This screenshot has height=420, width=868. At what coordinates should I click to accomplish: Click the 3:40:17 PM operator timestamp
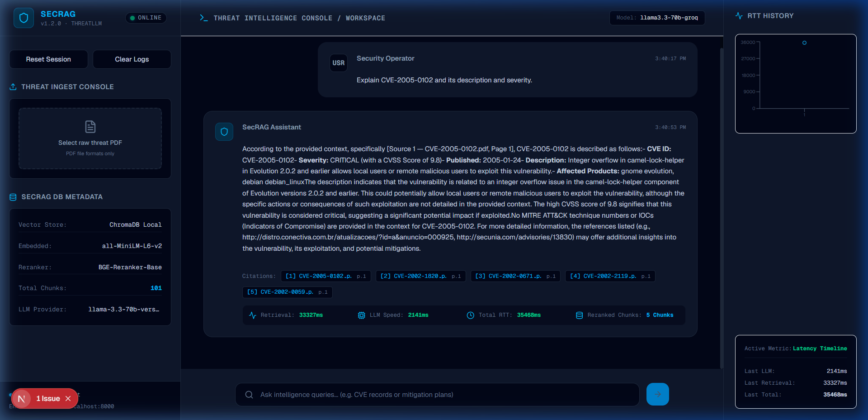click(670, 59)
